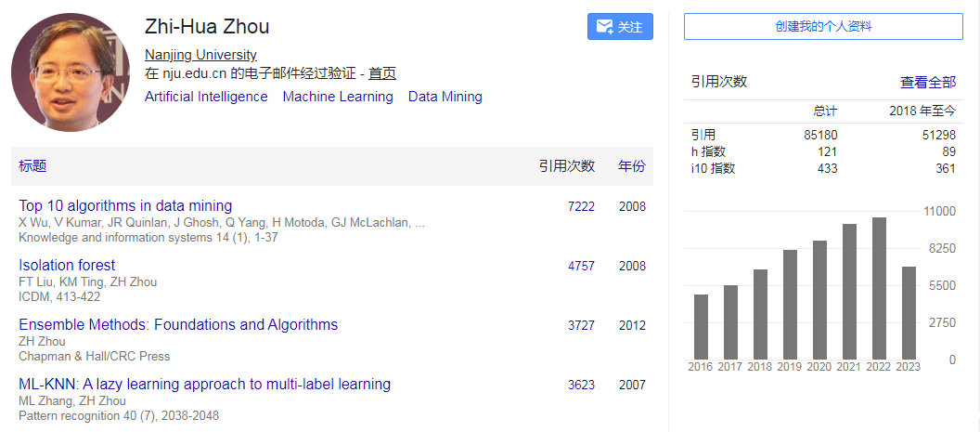
Task: Sort publications by 年份 column
Action: point(632,166)
